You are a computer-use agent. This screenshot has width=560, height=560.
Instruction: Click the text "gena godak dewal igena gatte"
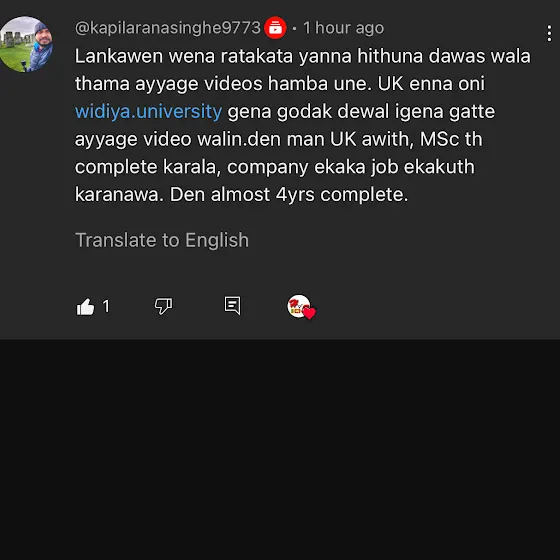(361, 111)
